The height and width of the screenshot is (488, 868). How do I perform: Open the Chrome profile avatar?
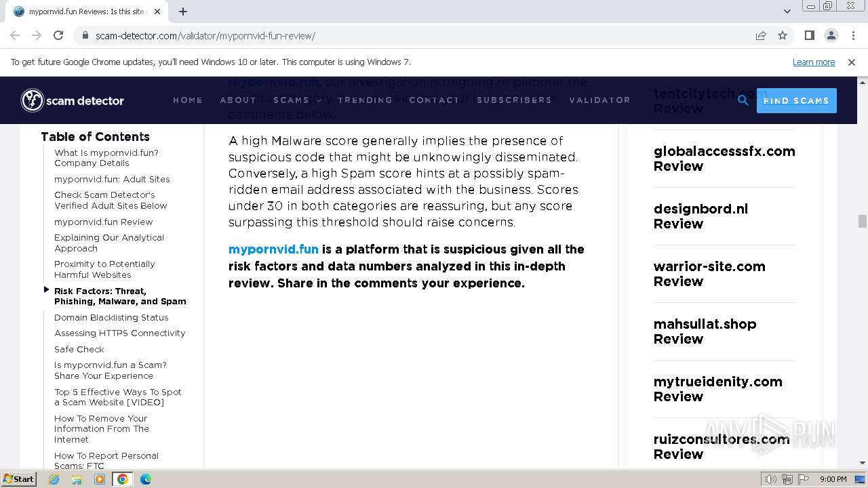[x=831, y=35]
